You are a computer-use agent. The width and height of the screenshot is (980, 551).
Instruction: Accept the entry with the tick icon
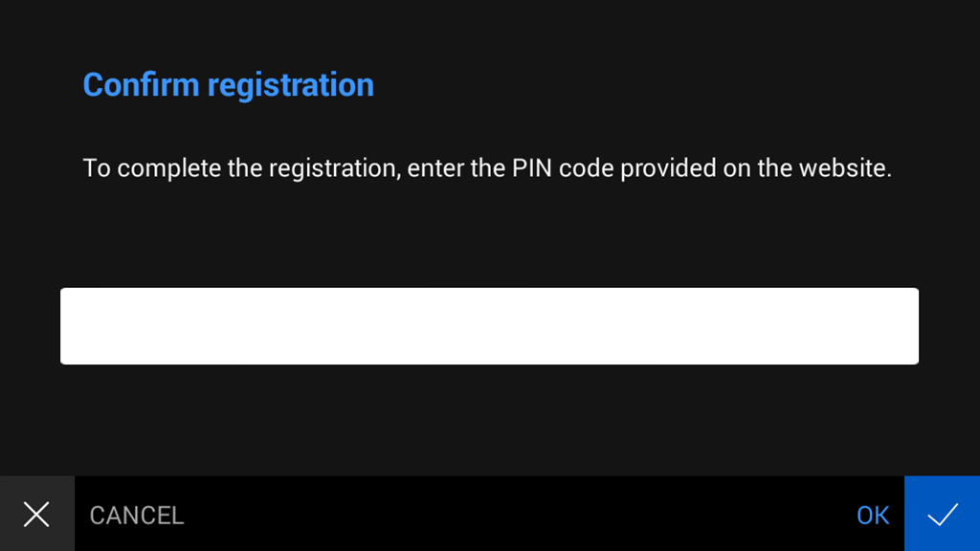(942, 515)
